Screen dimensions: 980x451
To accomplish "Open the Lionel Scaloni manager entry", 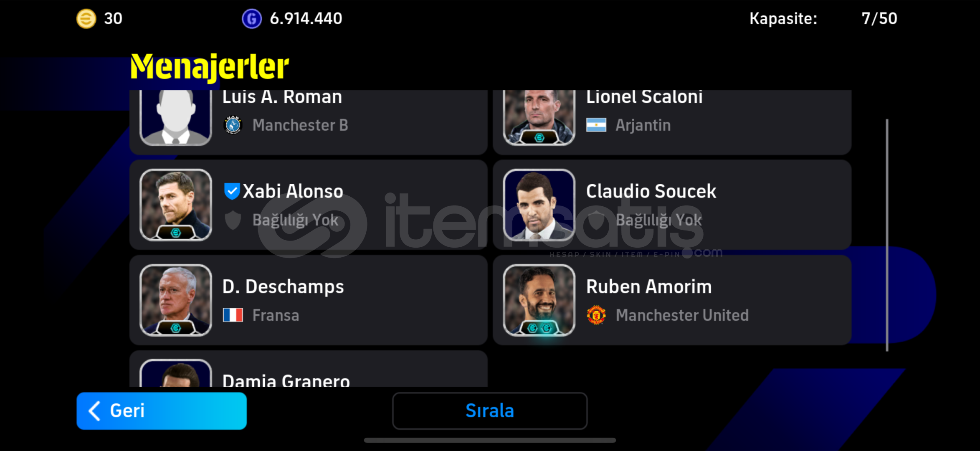I will pyautogui.click(x=672, y=122).
